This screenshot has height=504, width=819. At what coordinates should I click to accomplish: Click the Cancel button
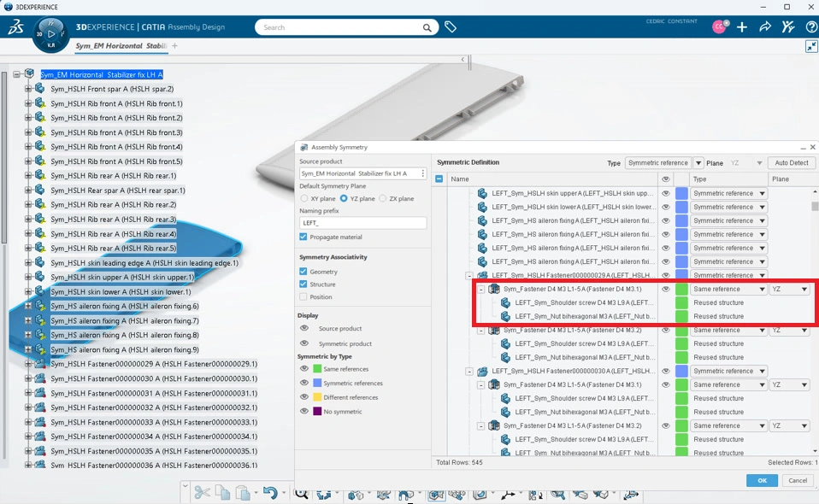[797, 481]
